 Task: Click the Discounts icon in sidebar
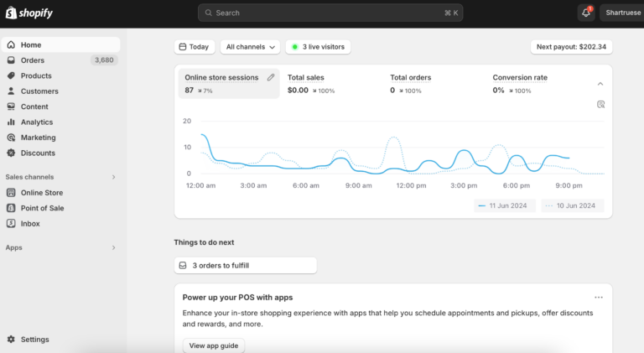pos(11,153)
